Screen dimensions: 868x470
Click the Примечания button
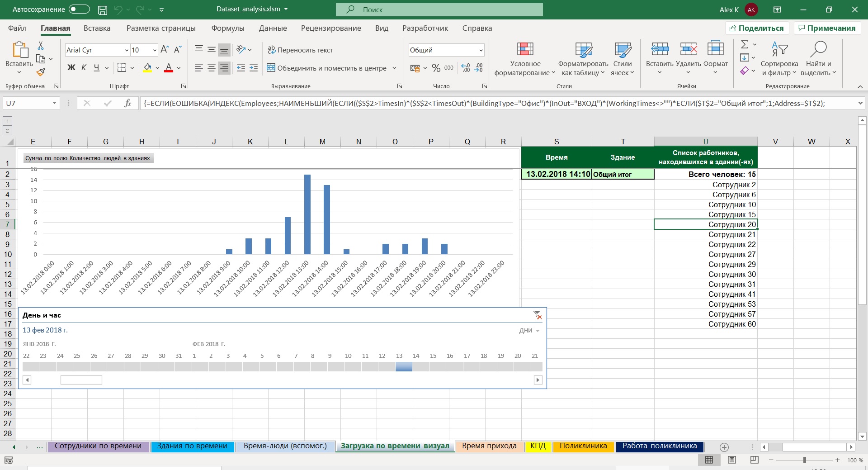coord(827,28)
